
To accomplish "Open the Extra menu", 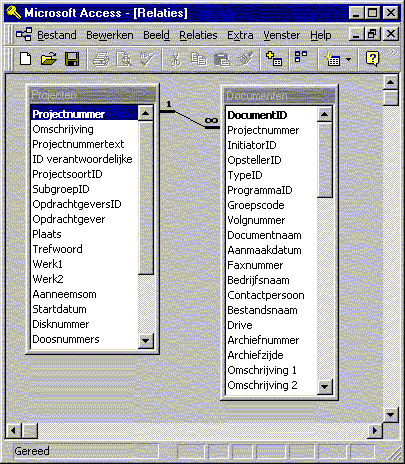I will (240, 35).
